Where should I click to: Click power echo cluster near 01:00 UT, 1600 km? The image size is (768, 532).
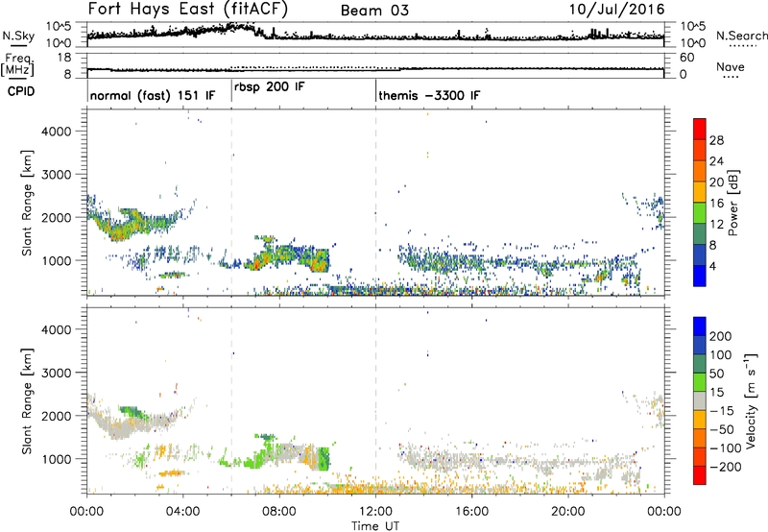tap(117, 230)
